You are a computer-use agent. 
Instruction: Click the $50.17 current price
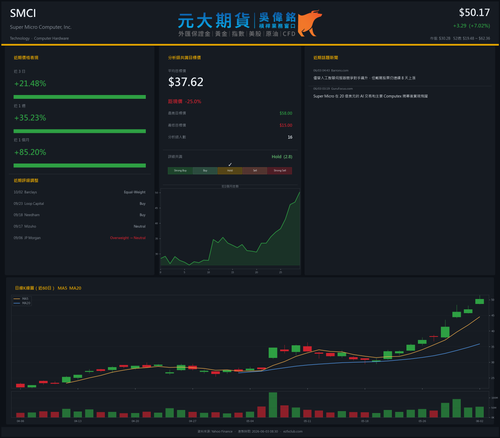tap(474, 13)
